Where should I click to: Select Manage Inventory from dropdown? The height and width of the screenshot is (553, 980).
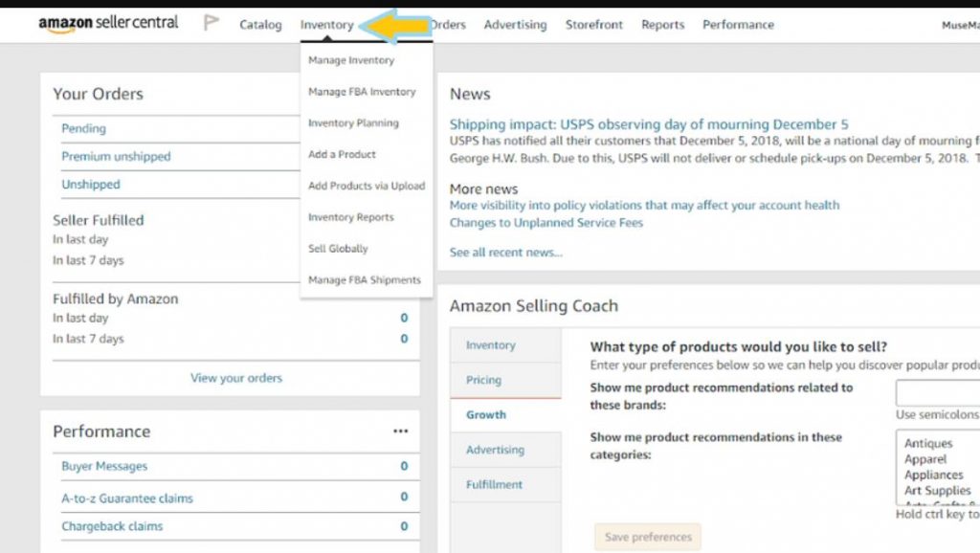coord(351,60)
